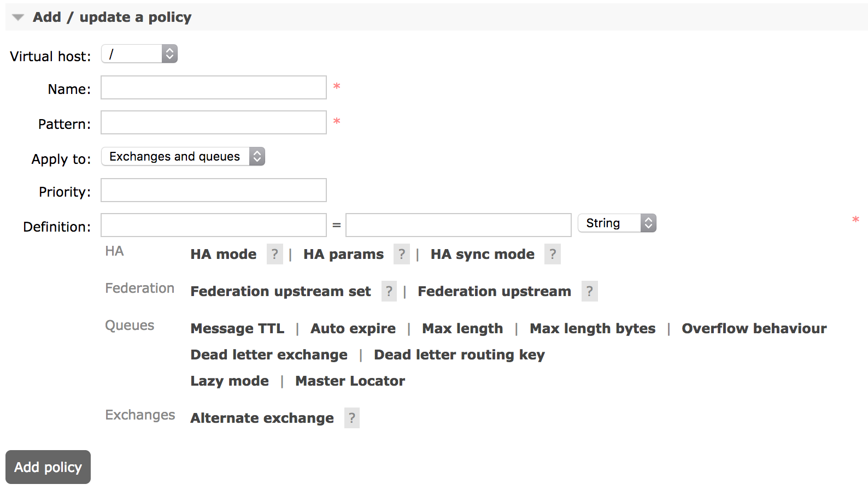Click the Alternate exchange link
Image resolution: width=868 pixels, height=496 pixels.
click(262, 418)
